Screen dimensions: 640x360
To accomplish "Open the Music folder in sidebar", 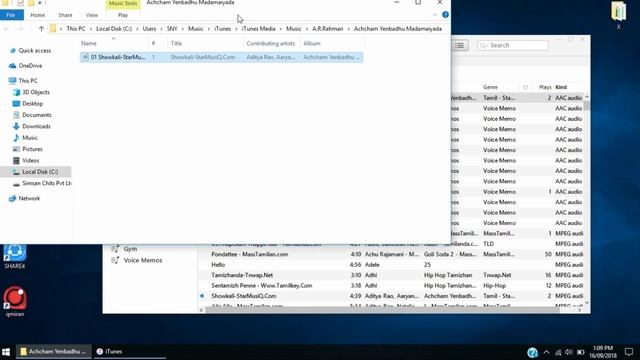I will 30,138.
